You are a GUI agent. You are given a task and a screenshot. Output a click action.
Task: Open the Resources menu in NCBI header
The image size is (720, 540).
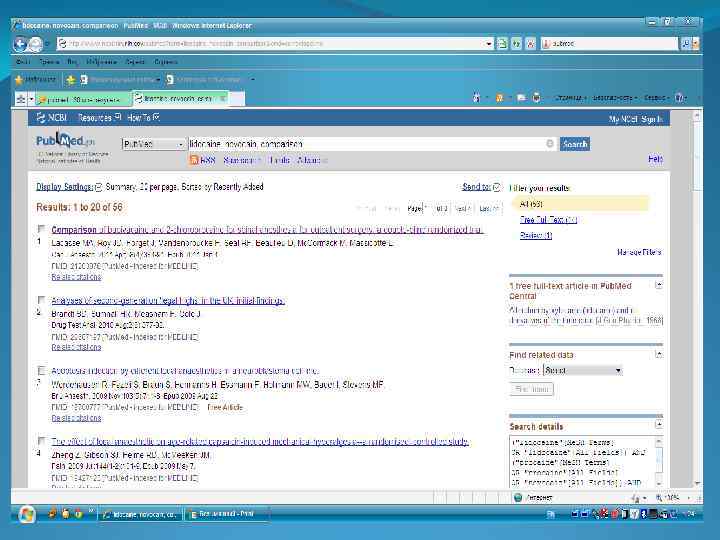99,118
